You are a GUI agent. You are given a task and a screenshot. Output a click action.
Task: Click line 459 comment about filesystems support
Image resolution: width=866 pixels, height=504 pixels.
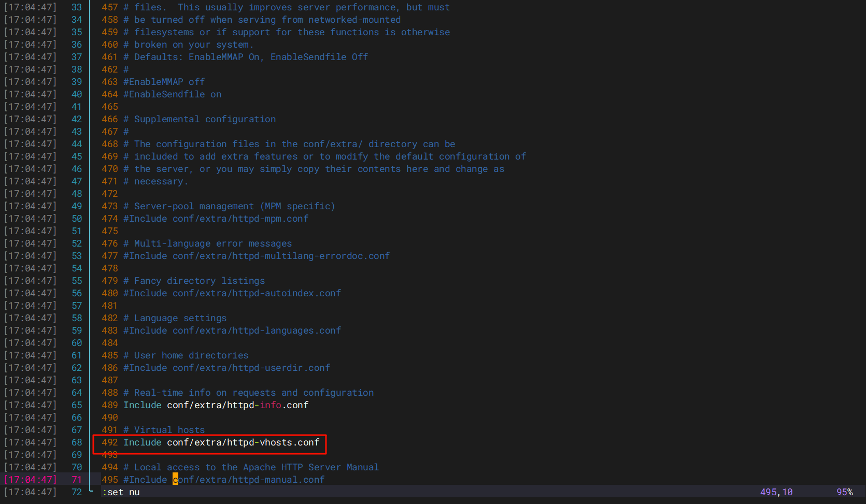pos(287,32)
